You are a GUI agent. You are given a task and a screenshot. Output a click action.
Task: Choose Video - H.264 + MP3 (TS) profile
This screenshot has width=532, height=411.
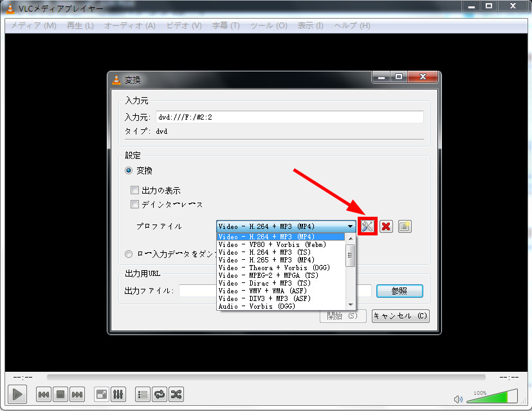(280, 252)
